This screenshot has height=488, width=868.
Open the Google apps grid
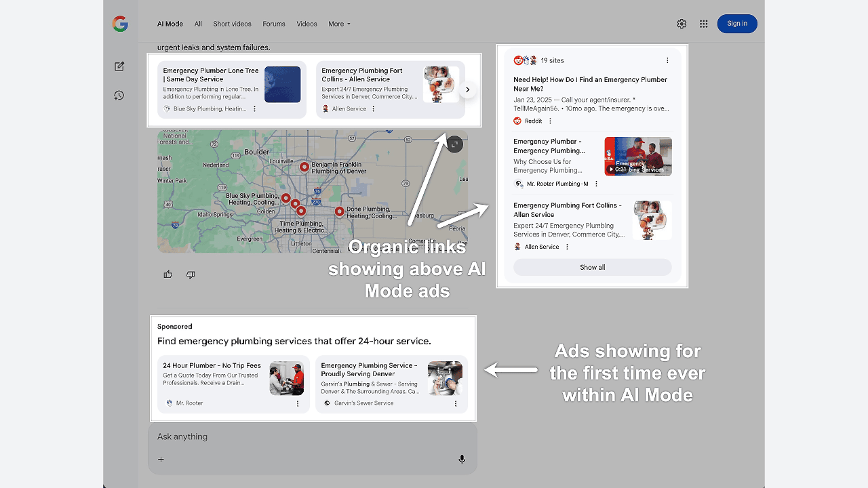(x=704, y=24)
